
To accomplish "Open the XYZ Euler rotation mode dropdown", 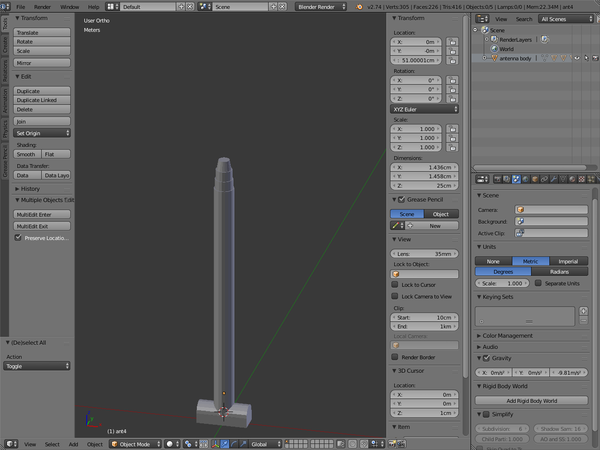I will pos(424,108).
